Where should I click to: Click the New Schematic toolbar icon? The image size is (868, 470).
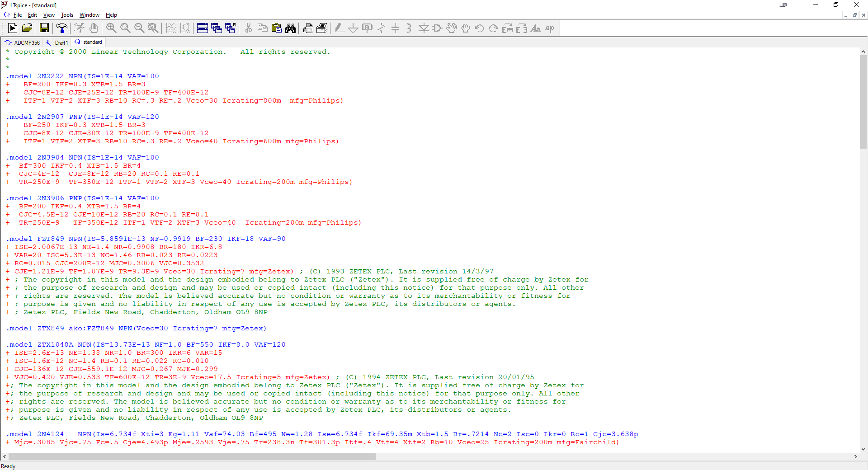13,28
